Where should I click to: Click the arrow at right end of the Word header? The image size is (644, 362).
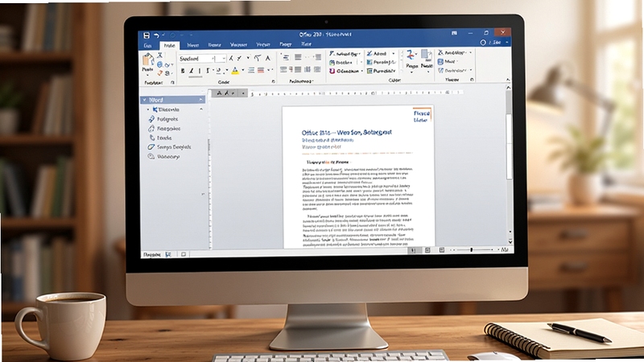(x=200, y=100)
